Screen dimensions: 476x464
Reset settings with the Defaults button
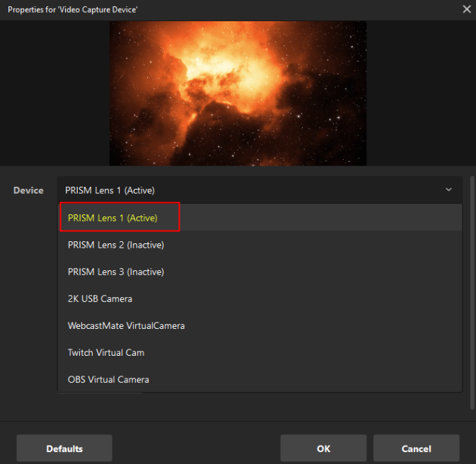(64, 448)
